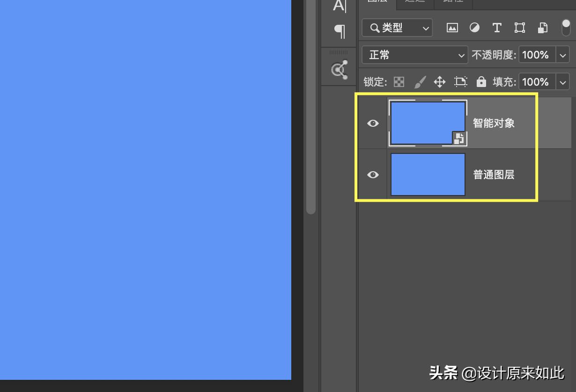Image resolution: width=576 pixels, height=392 pixels.
Task: Click the 填充 100% value field
Action: (x=537, y=82)
